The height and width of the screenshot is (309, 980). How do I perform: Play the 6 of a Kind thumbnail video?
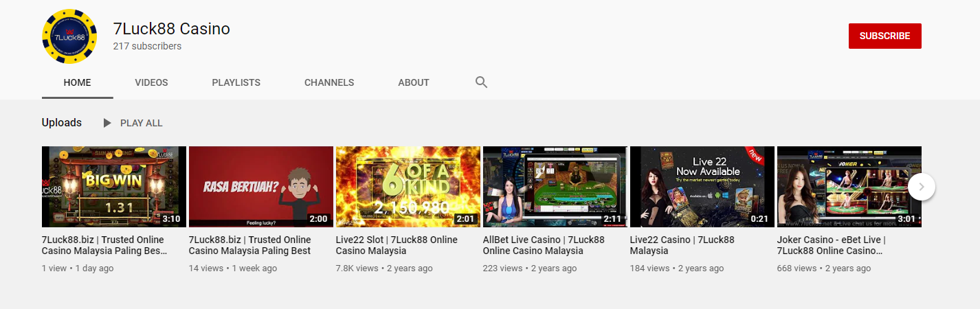408,187
